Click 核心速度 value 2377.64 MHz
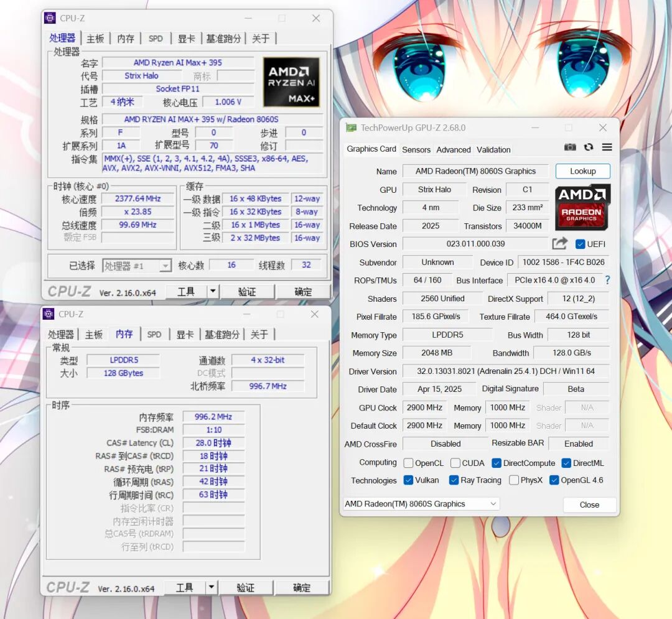Viewport: 672px width, 619px height. tap(138, 199)
